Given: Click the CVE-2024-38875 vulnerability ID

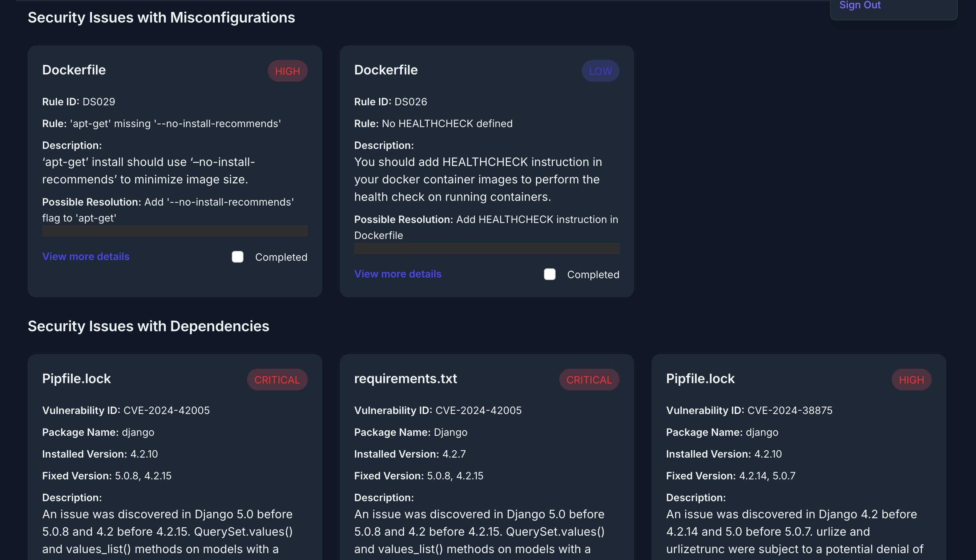Looking at the screenshot, I should tap(790, 410).
